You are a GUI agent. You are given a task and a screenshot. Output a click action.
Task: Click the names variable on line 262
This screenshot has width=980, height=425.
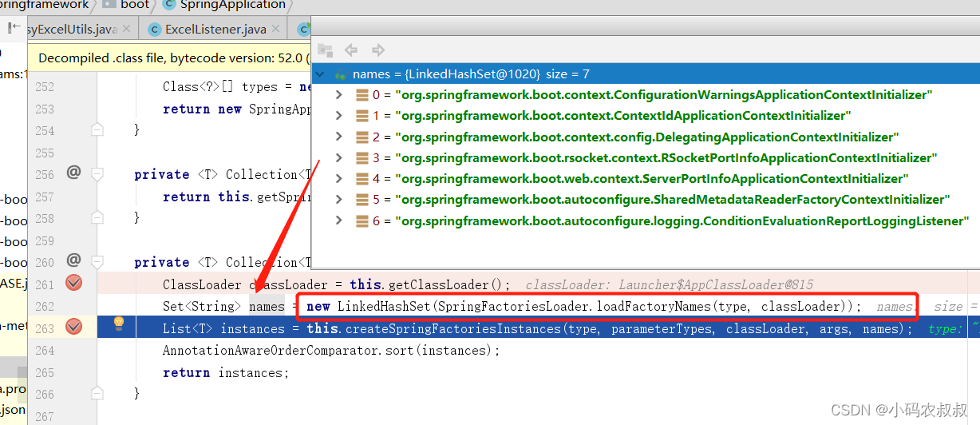pos(267,306)
